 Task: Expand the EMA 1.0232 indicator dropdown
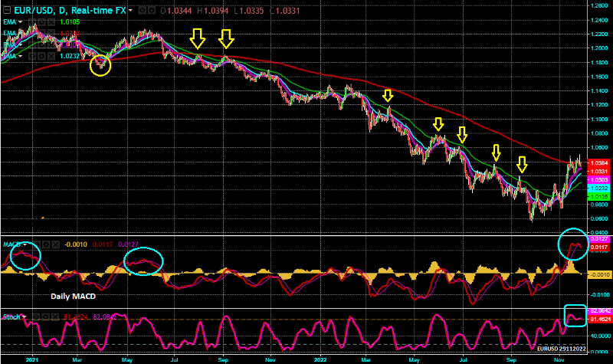pos(21,56)
